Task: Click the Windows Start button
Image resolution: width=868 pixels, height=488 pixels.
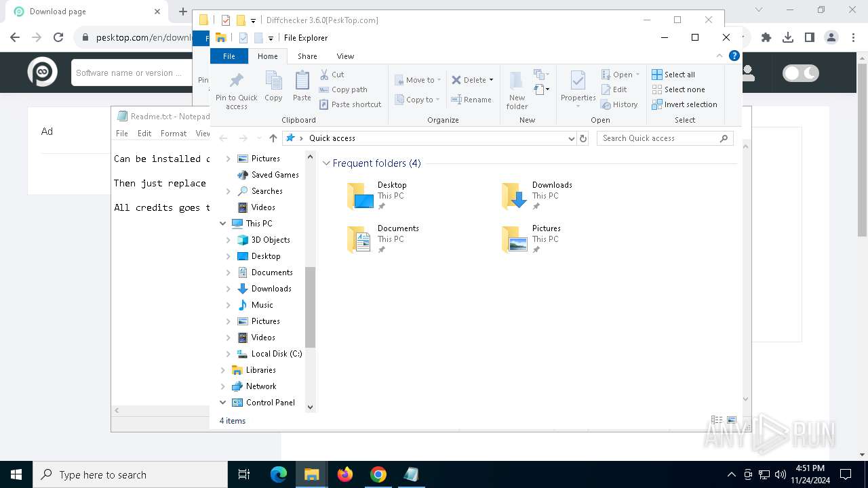Action: click(16, 474)
